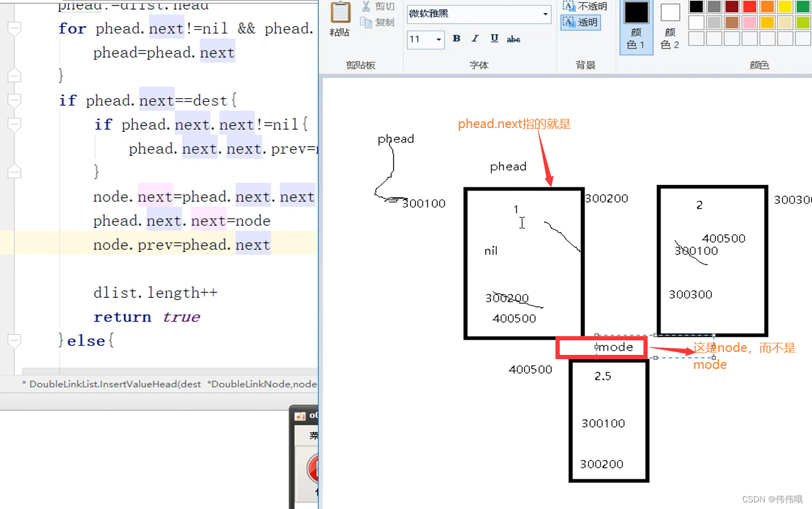812x509 pixels.
Task: Select Color 2 (颜色 2) white box
Action: (x=669, y=26)
